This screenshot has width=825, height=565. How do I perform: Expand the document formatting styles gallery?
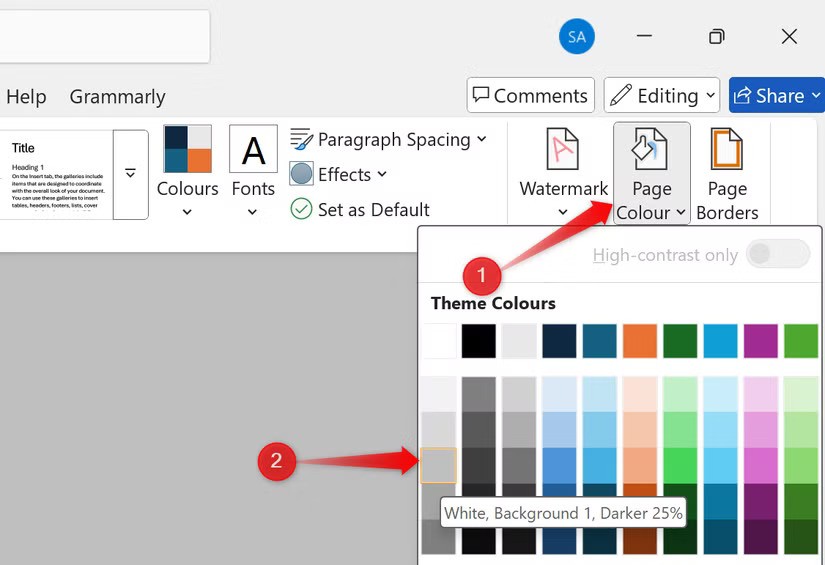[x=130, y=174]
